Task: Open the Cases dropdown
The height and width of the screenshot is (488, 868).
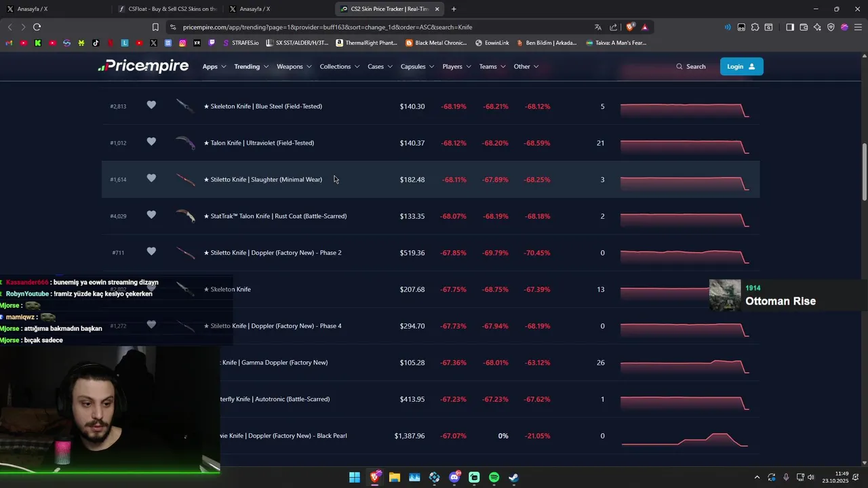Action: pos(380,66)
